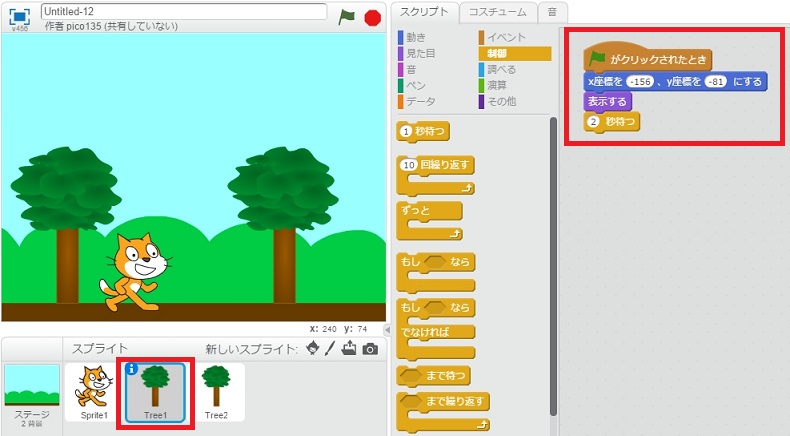Click the ずっと forever block

coord(430,220)
